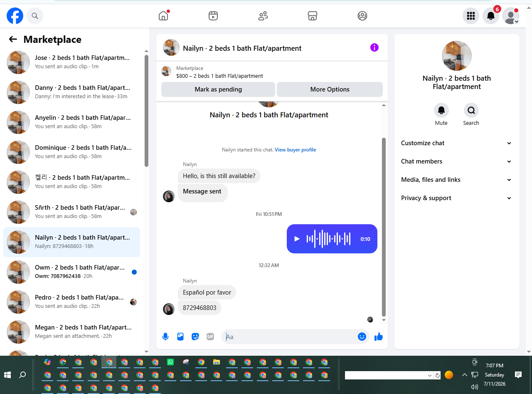Open View buyer profile link
This screenshot has height=394, width=532.
(x=296, y=150)
